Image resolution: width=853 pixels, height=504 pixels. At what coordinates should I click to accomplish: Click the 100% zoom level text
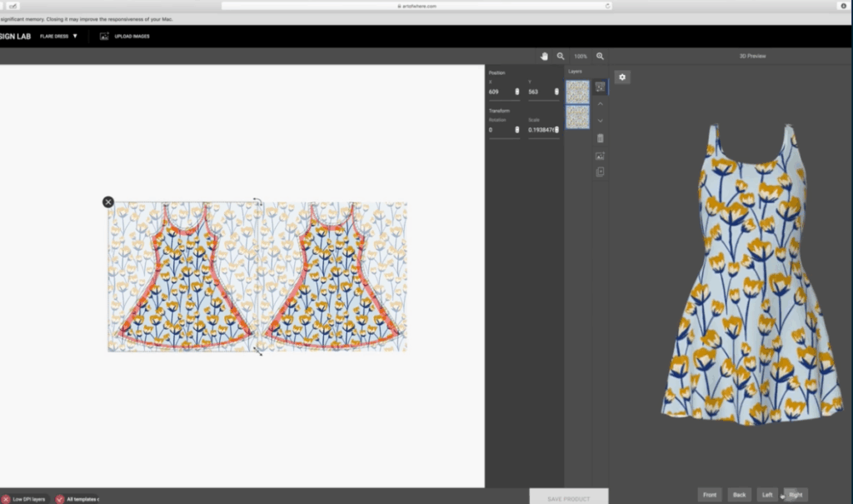point(581,57)
